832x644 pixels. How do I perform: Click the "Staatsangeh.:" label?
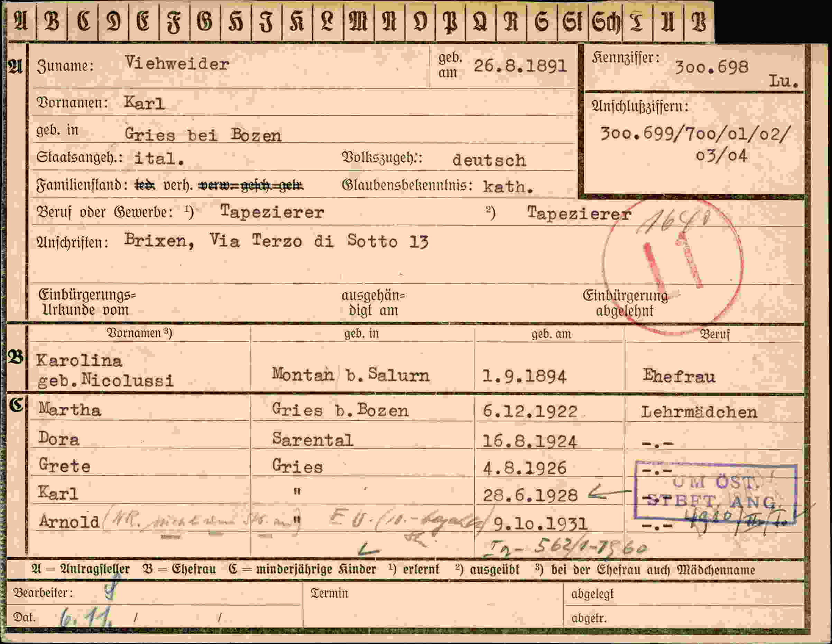(x=80, y=157)
